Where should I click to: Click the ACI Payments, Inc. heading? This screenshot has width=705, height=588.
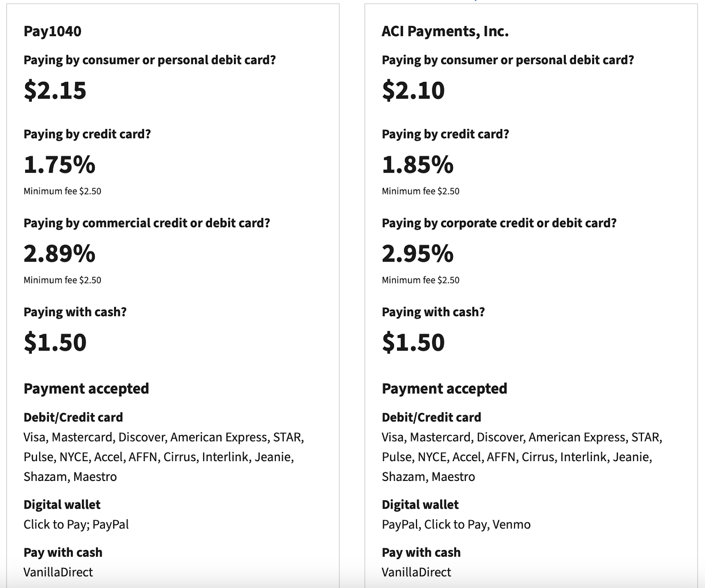tap(445, 31)
